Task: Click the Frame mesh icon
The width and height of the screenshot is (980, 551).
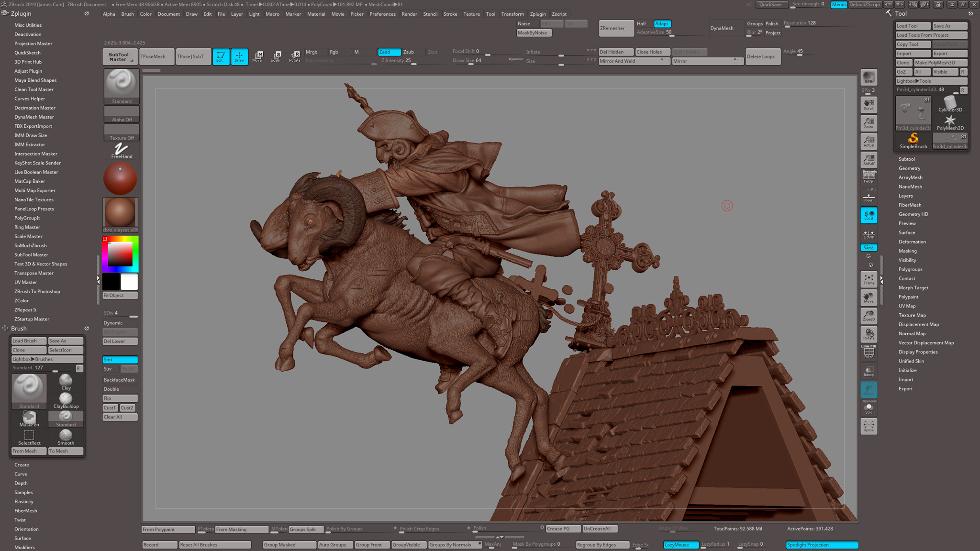Action: 869,279
